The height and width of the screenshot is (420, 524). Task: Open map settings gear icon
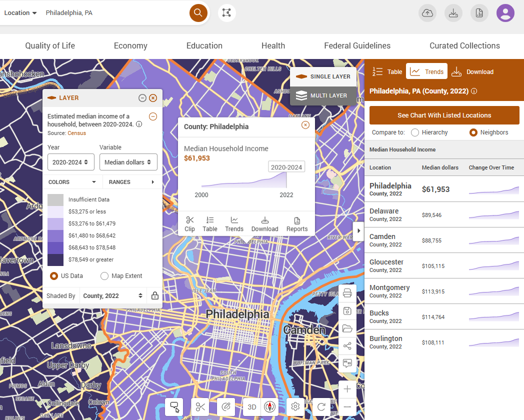click(295, 407)
